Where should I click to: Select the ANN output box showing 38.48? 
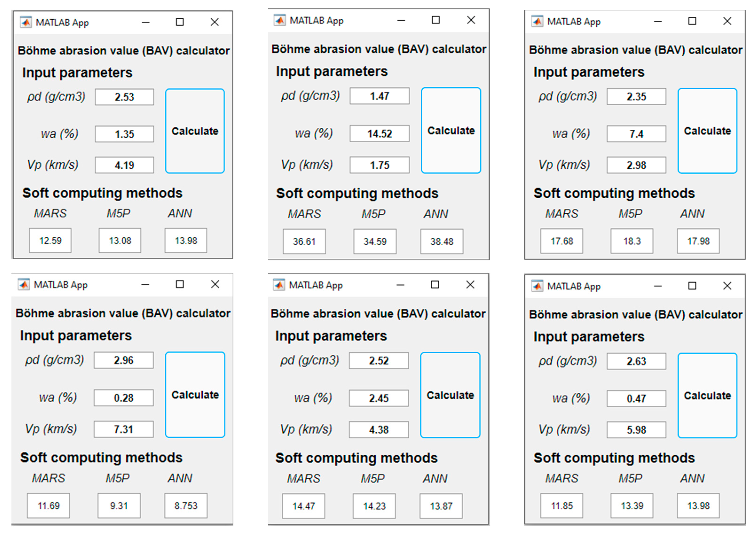pos(441,241)
